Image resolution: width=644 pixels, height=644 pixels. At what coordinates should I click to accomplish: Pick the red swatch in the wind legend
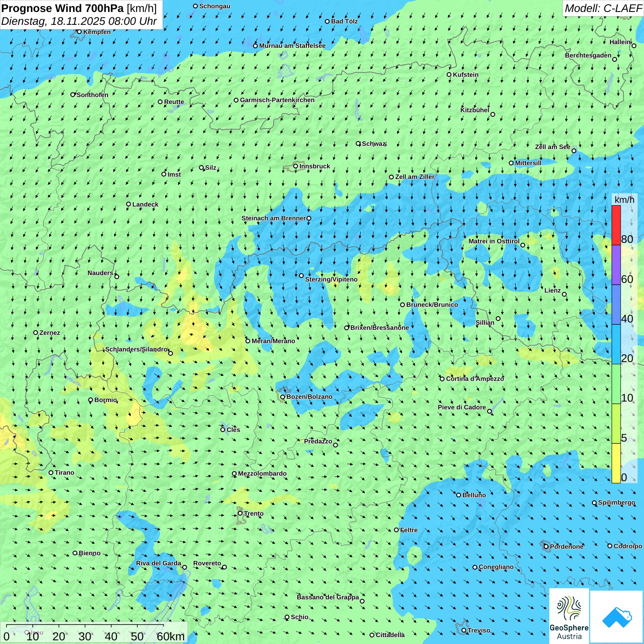pos(616,225)
